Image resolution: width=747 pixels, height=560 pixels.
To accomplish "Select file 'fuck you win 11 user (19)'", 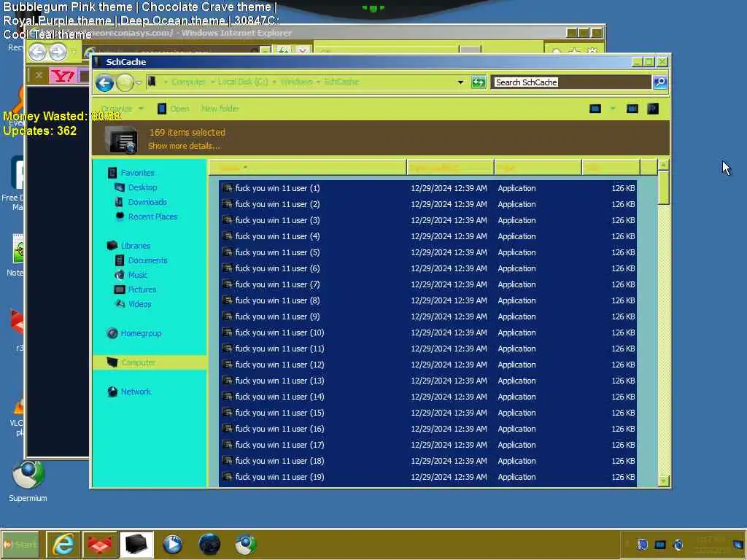I will pyautogui.click(x=427, y=477).
